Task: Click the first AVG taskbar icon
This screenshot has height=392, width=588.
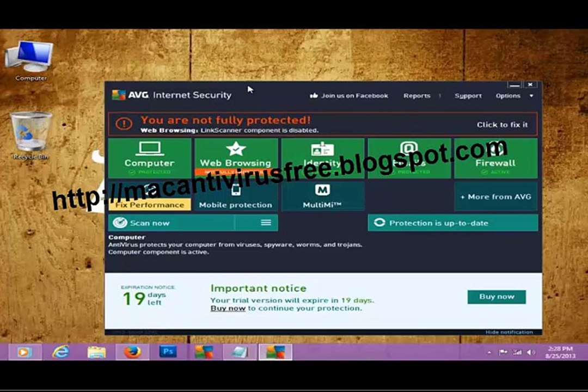Action: coord(204,352)
